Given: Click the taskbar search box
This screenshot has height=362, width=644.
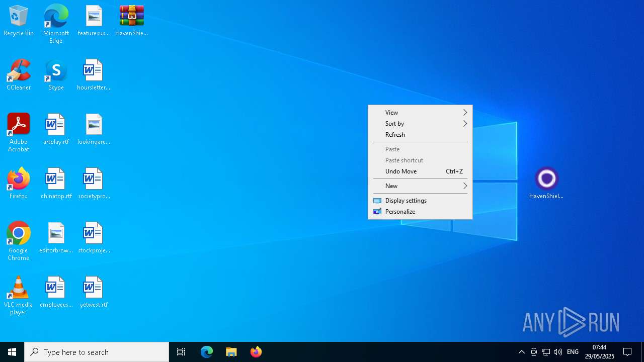Looking at the screenshot, I should pos(97,352).
